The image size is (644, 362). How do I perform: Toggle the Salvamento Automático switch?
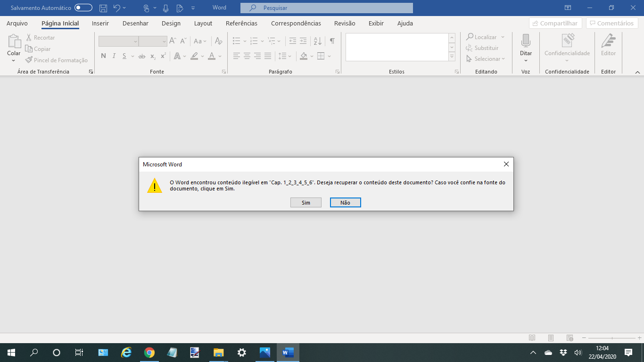click(83, 8)
